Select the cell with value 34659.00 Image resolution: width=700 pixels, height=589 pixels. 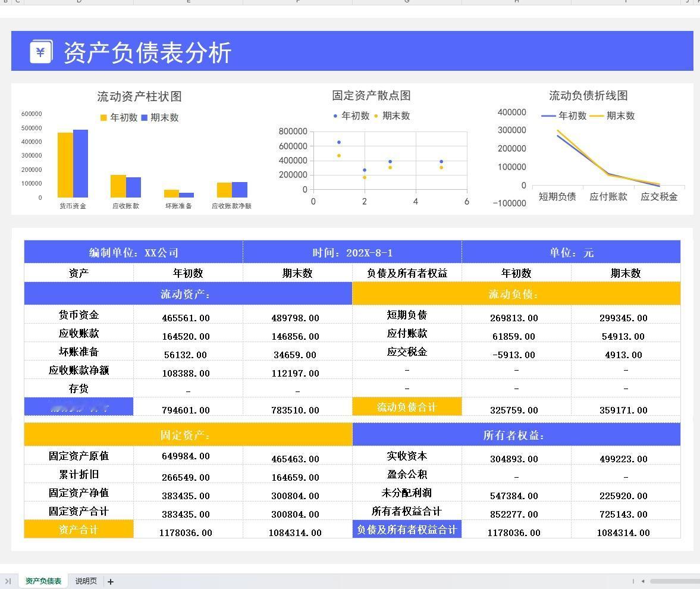coord(297,352)
